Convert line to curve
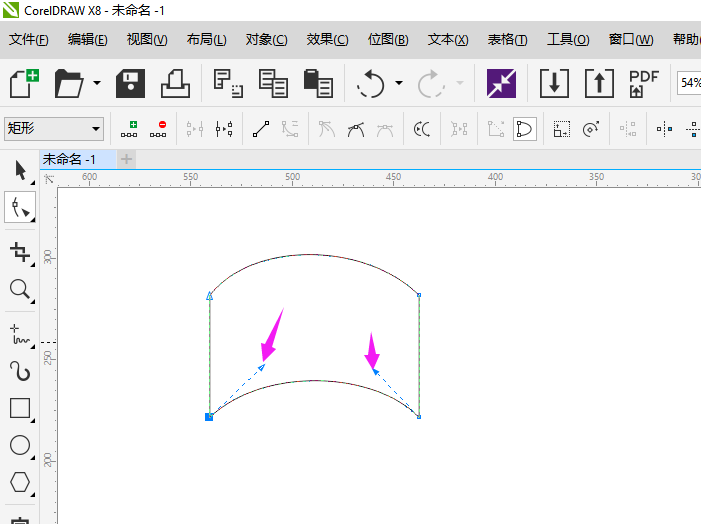This screenshot has width=701, height=524. [x=290, y=129]
